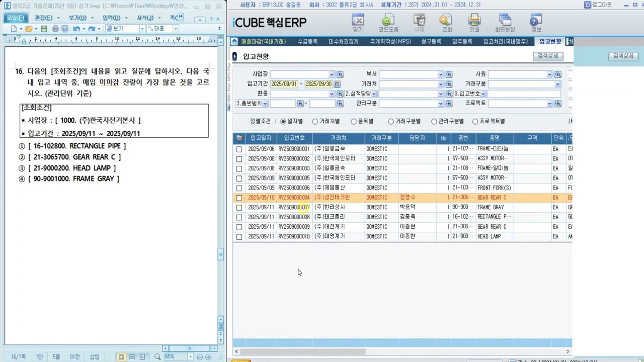Select page view mode icon in HWP status bar
This screenshot has width=644, height=362.
click(x=121, y=357)
